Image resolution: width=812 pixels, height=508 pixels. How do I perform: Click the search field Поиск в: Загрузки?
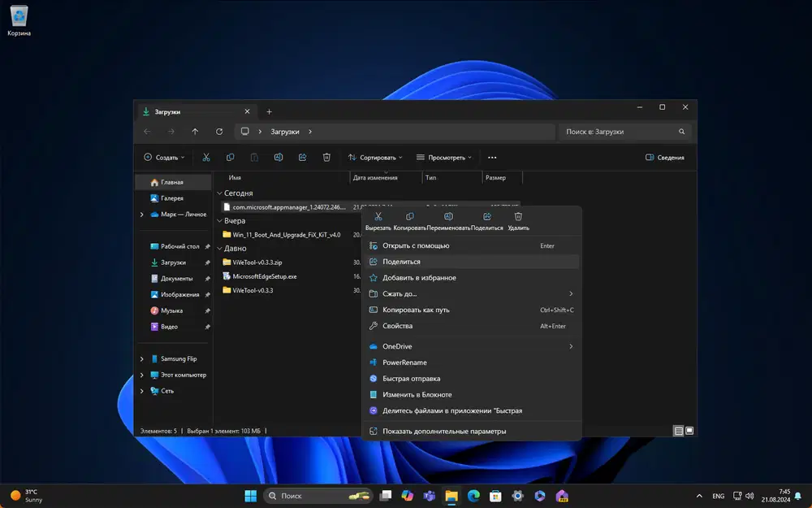pos(620,132)
